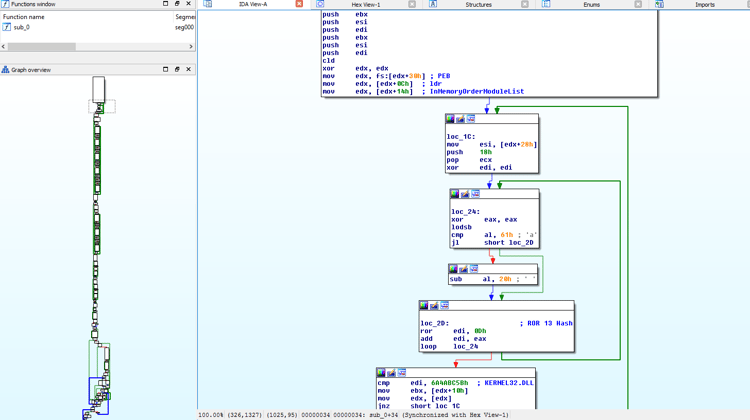This screenshot has height=420, width=750.
Task: Open the Hex View-1 tab
Action: 366,4
